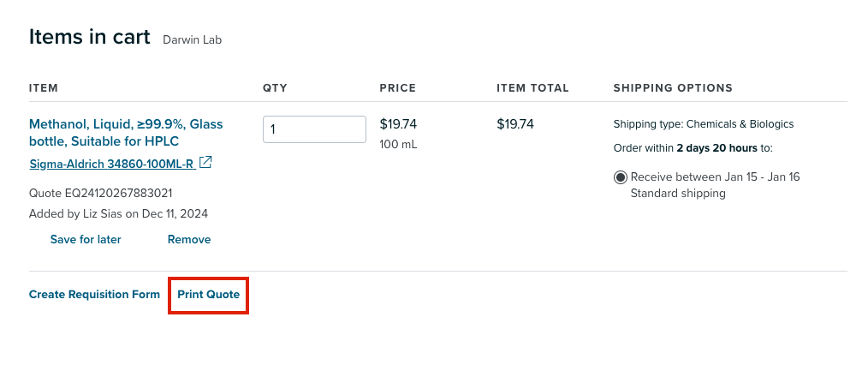
Task: Click the Darwin Lab label
Action: pos(192,40)
